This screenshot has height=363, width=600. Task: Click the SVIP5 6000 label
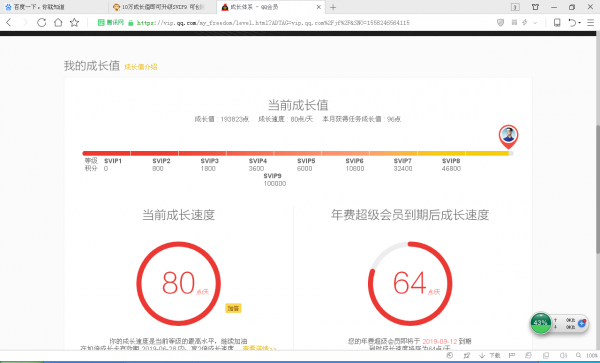306,165
